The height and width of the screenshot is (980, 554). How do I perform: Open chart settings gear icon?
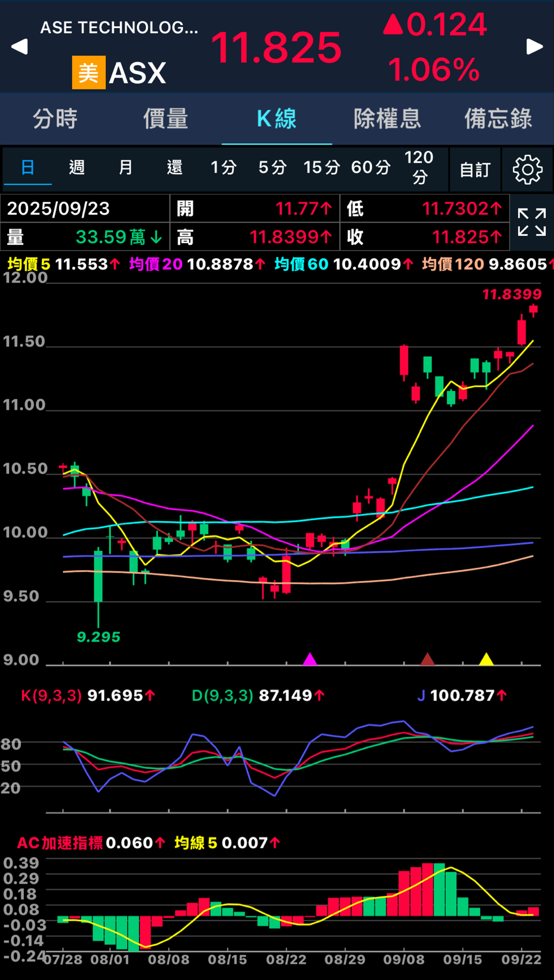coord(528,169)
